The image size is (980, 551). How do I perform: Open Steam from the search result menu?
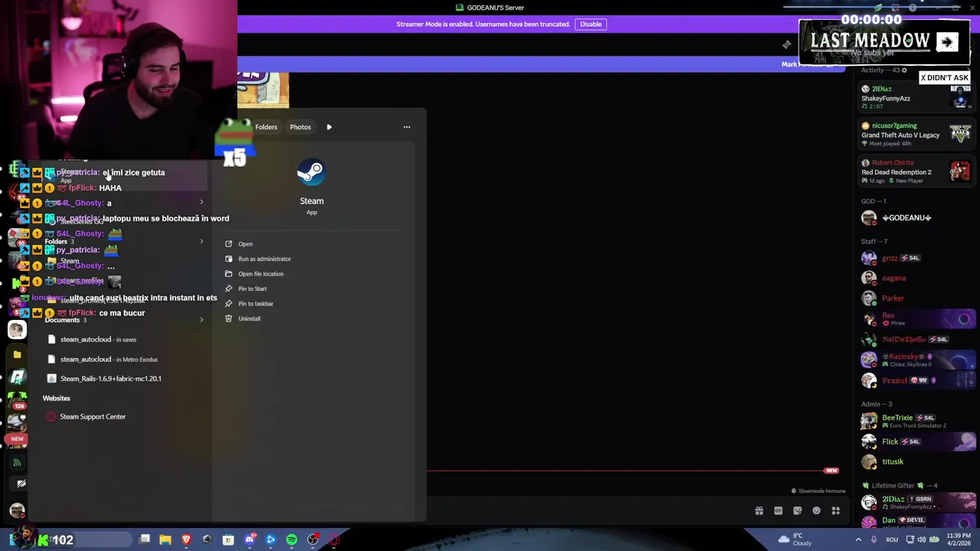pyautogui.click(x=245, y=244)
